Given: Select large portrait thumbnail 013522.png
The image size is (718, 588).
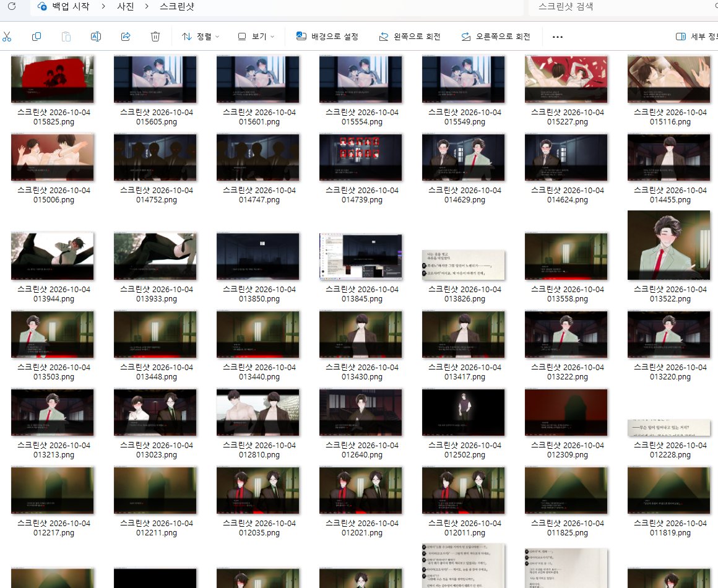Looking at the screenshot, I should [668, 245].
